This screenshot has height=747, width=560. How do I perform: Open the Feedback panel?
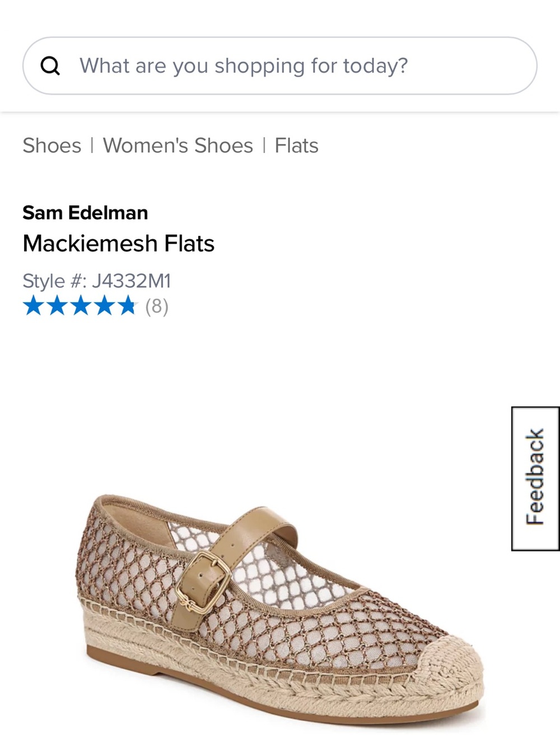click(534, 479)
